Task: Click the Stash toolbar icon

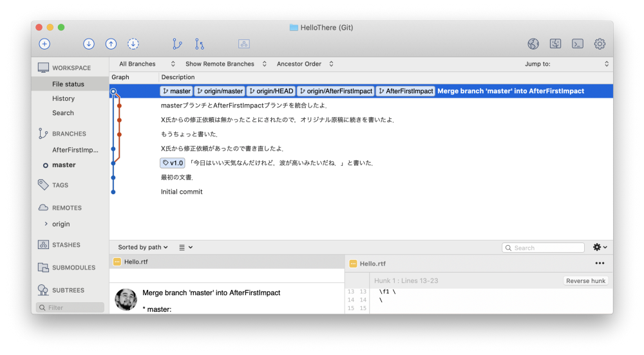Action: tap(244, 44)
